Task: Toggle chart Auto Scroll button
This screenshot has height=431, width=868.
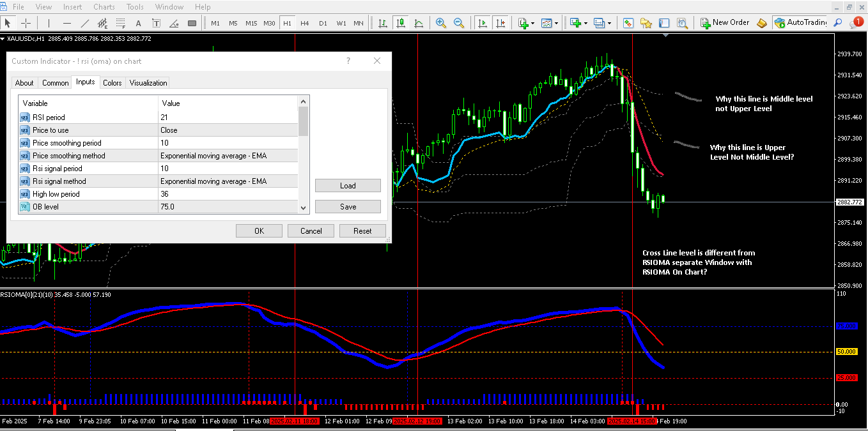Action: pos(482,23)
